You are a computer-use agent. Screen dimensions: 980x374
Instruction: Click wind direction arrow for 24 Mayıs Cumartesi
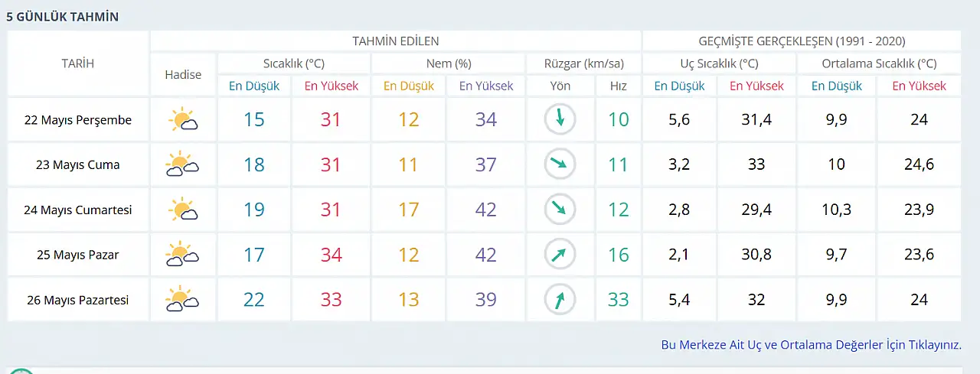click(x=560, y=209)
